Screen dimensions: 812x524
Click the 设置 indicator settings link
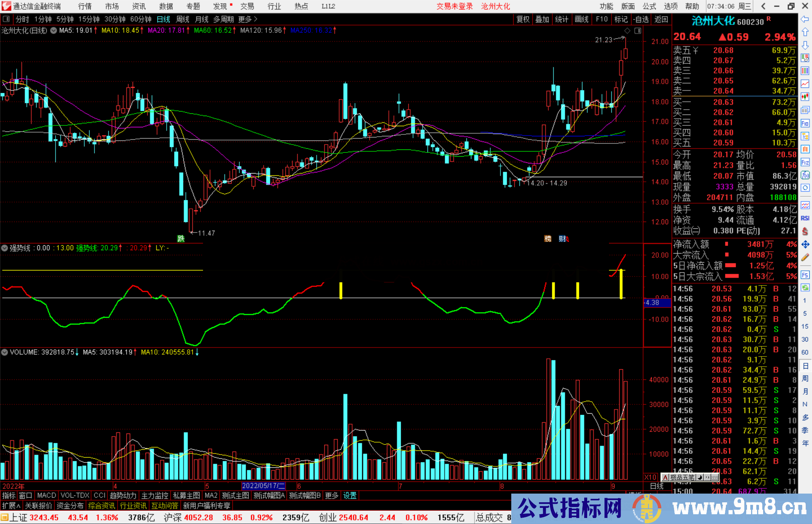(x=350, y=495)
